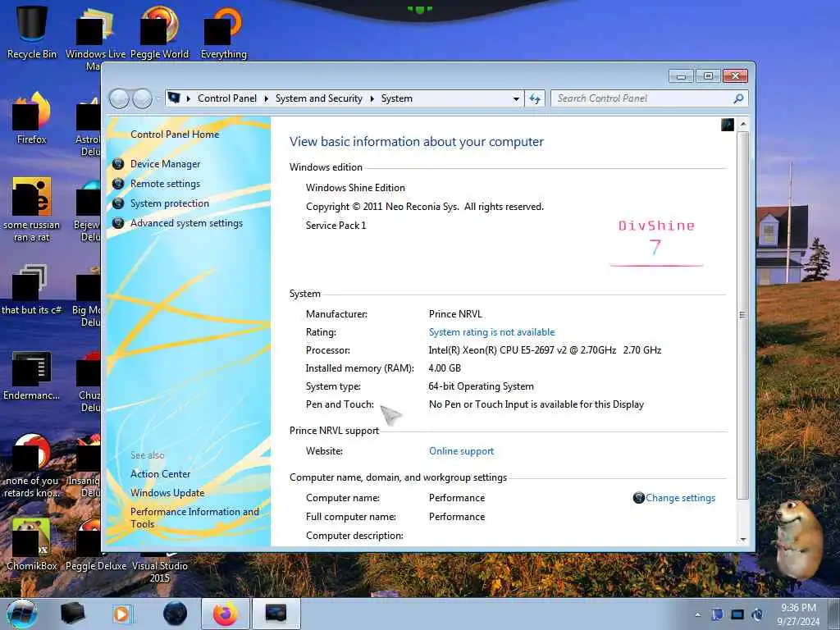Click the vertical scrollbar thumb
Viewport: 840px width, 630px height.
743,315
